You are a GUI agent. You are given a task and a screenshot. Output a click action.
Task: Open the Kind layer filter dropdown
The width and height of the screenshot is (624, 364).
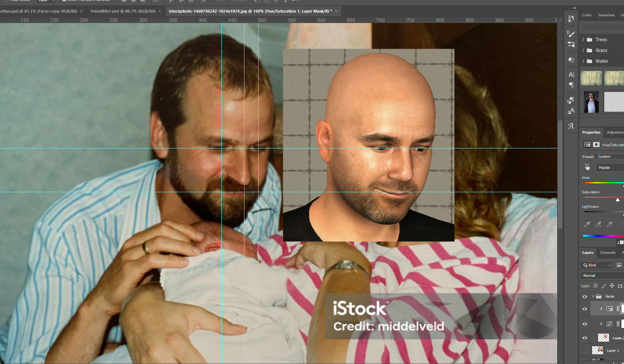(x=596, y=265)
